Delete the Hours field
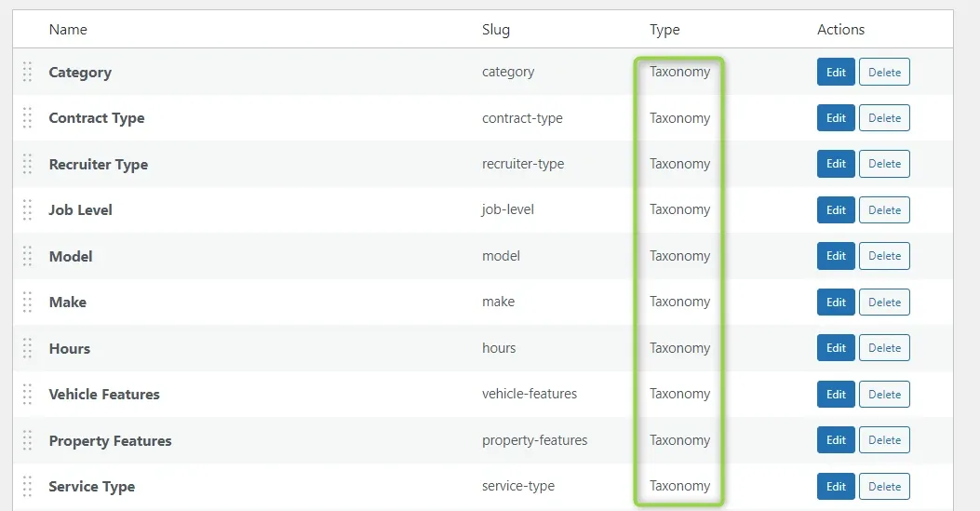The width and height of the screenshot is (980, 511). (884, 348)
